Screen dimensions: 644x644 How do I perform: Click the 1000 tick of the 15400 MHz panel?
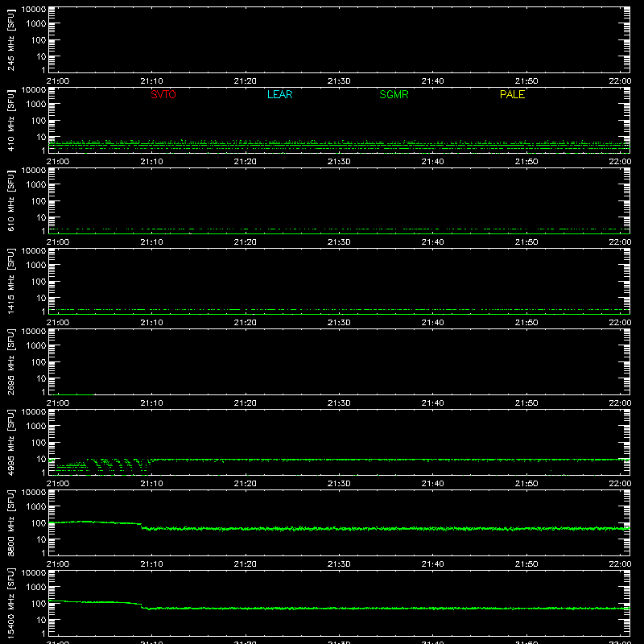click(36, 588)
